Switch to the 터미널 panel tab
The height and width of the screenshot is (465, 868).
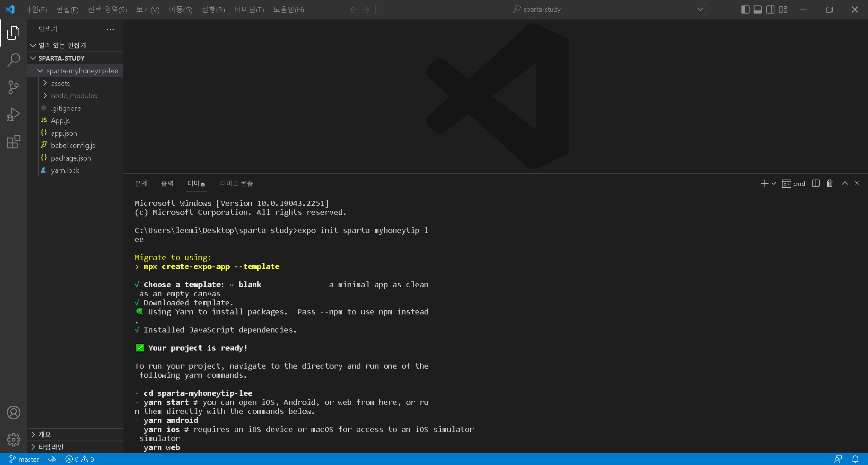pos(196,184)
